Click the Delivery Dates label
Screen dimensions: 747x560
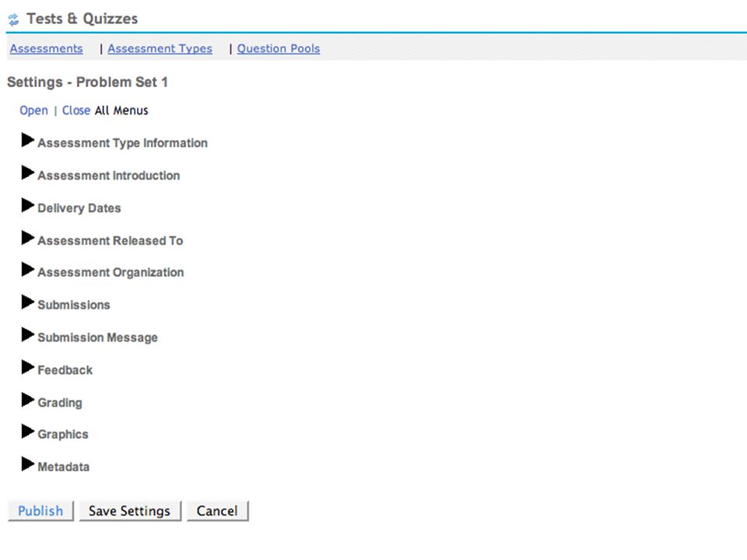tap(79, 208)
